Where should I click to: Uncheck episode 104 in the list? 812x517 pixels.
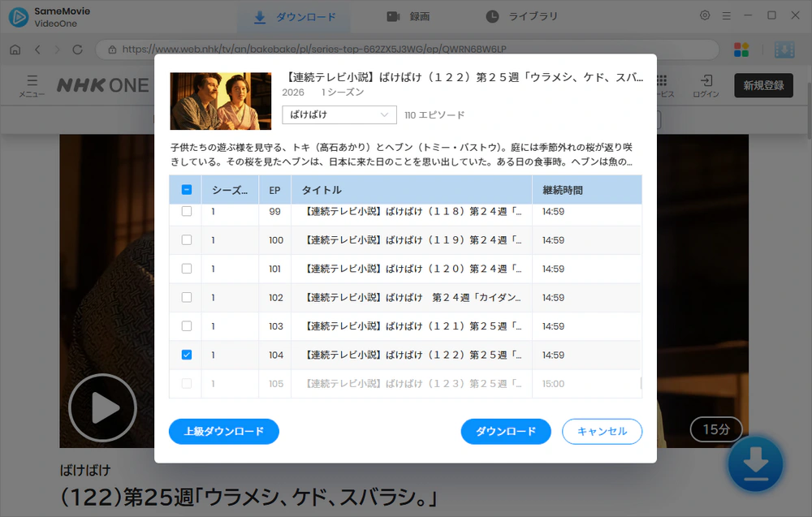coord(186,355)
